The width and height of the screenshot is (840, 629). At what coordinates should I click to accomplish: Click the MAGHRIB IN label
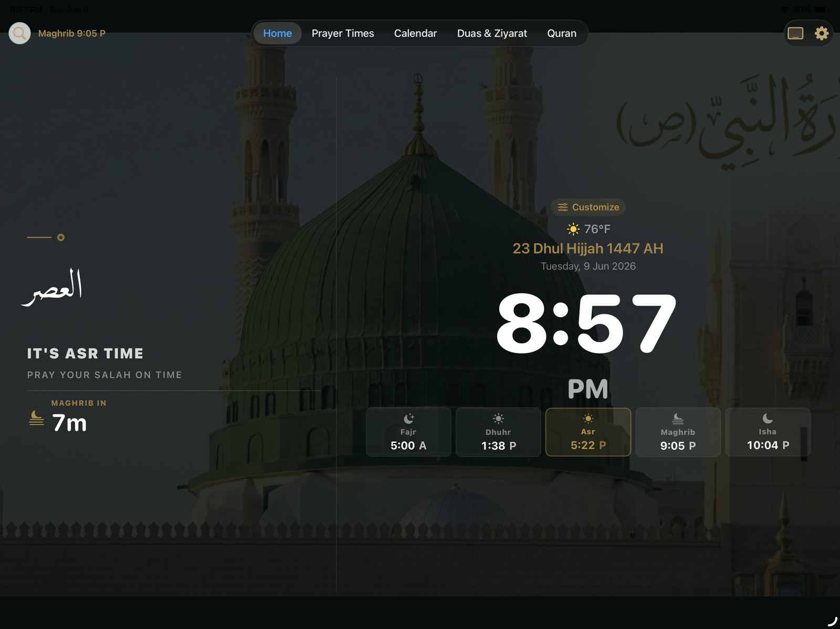(x=79, y=403)
